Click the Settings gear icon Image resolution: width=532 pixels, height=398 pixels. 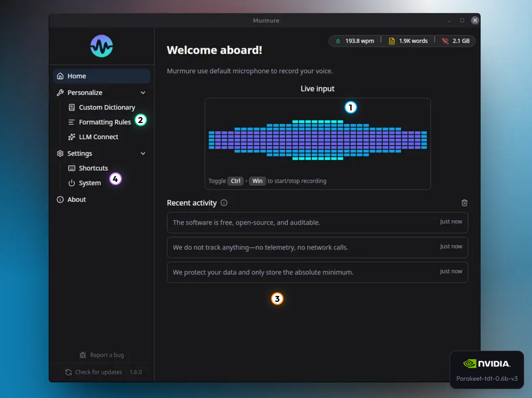tap(60, 154)
